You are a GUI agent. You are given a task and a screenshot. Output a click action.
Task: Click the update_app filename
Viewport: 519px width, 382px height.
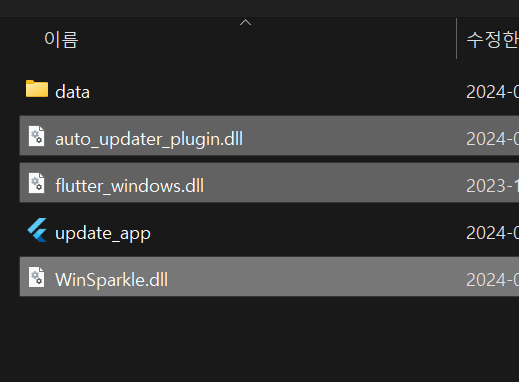(103, 233)
